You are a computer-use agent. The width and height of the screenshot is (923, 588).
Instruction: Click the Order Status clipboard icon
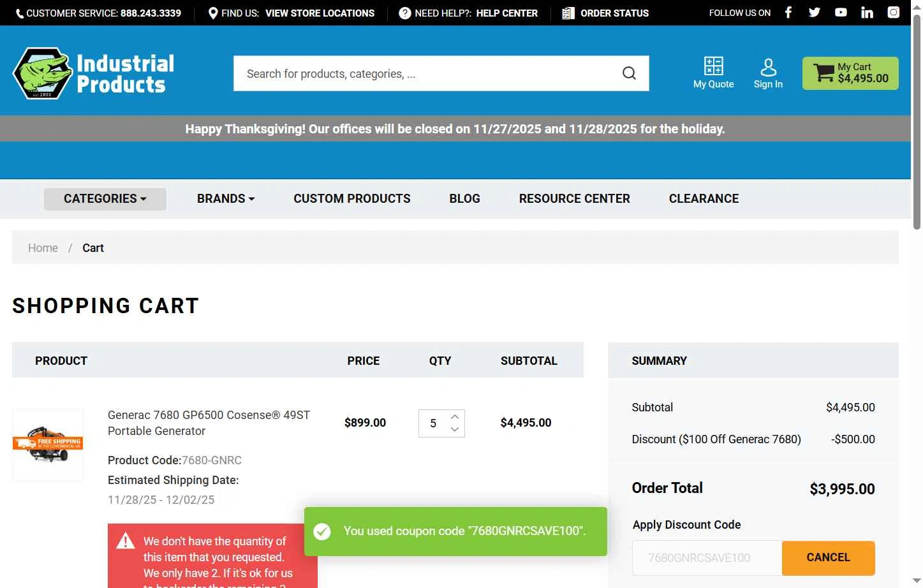click(568, 13)
